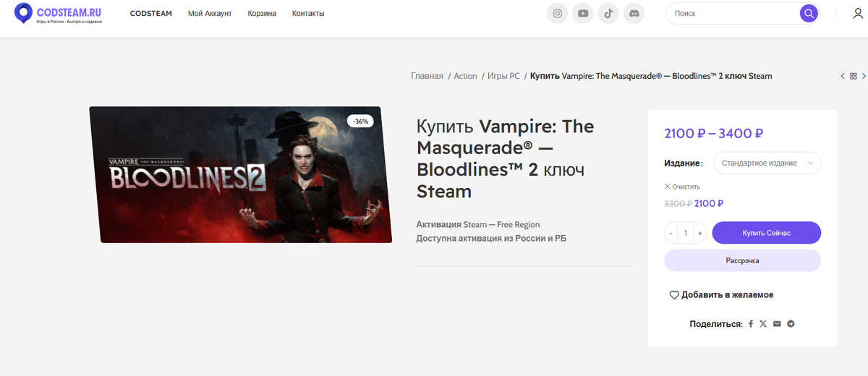This screenshot has width=868, height=376.
Task: Open the TikTok social icon
Action: pos(608,13)
